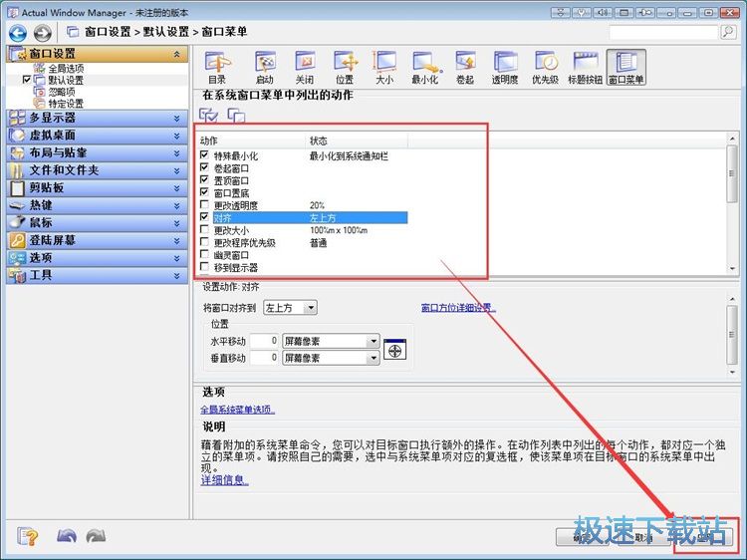
Task: Open the 关闭 toolbar section
Action: coord(305,68)
